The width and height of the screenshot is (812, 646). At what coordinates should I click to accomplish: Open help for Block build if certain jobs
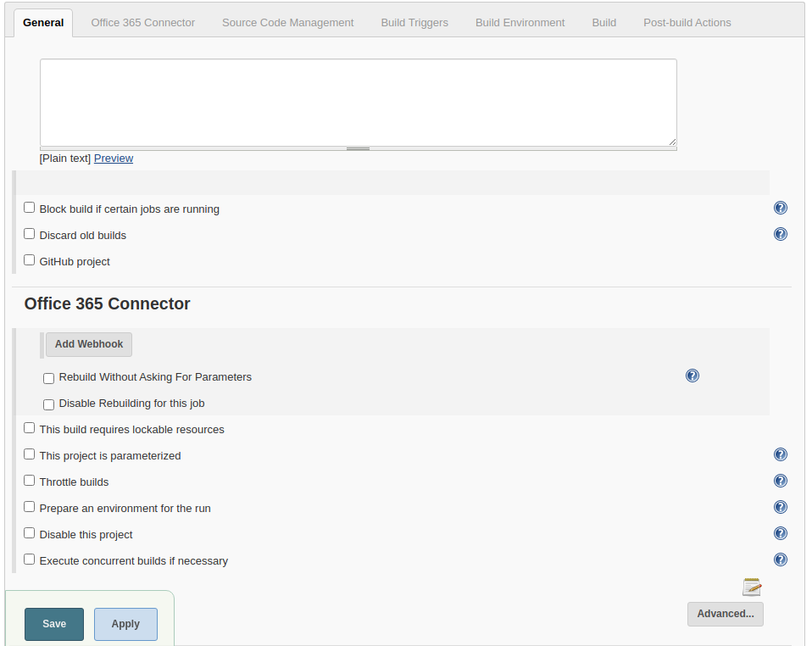[781, 208]
